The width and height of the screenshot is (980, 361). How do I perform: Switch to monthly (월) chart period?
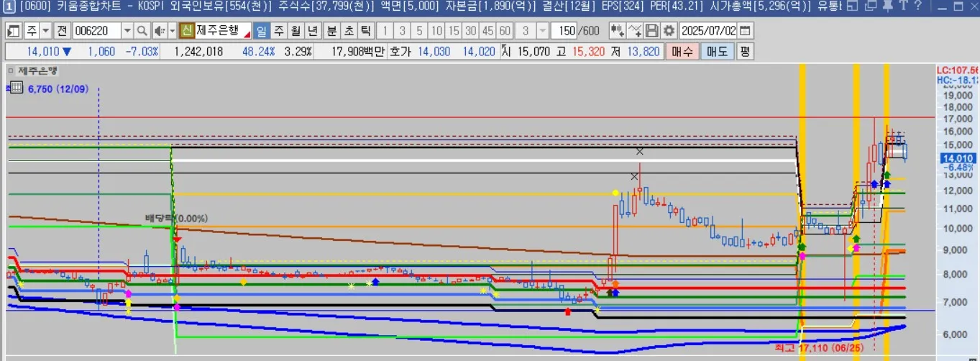coord(295,32)
